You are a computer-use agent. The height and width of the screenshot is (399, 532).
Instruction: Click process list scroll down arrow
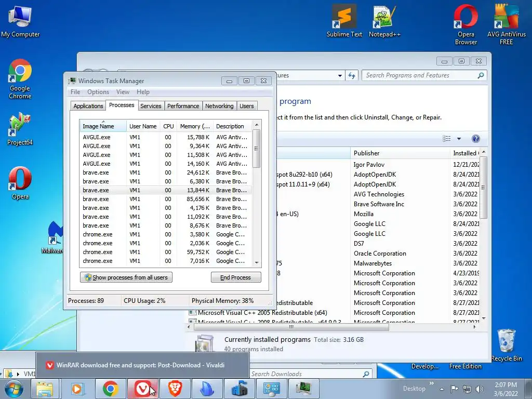(257, 262)
